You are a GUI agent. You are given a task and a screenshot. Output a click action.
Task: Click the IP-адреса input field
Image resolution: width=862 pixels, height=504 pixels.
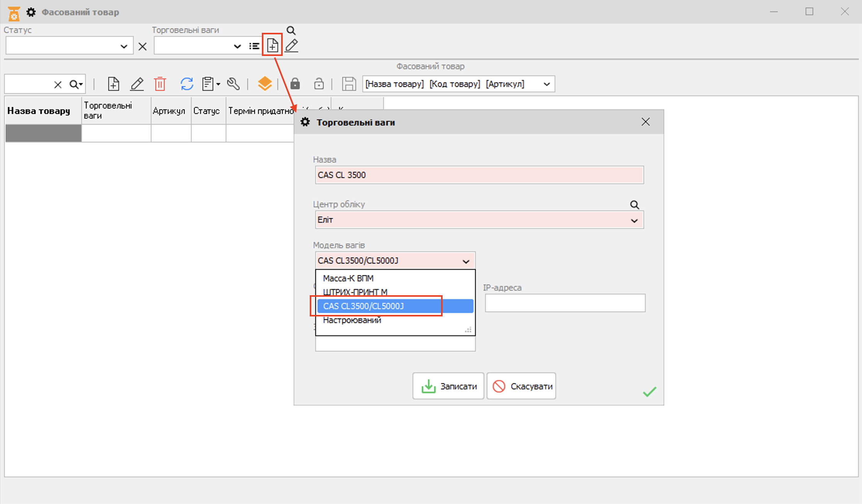[x=565, y=303]
